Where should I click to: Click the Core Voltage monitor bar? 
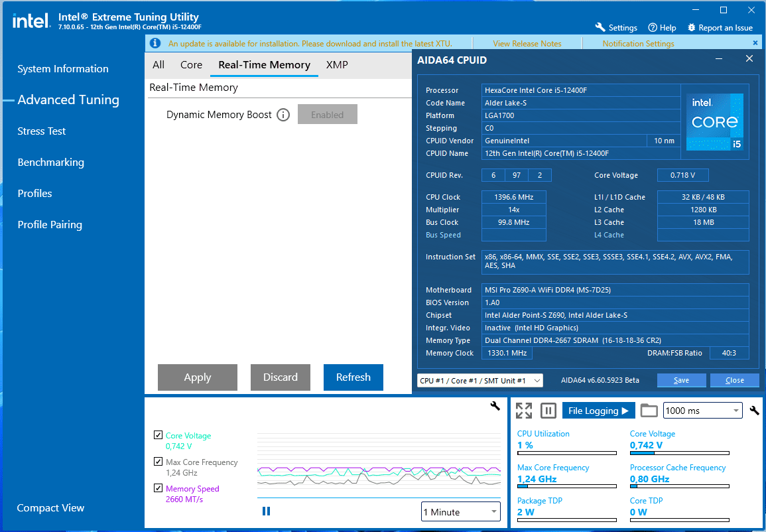coord(680,453)
